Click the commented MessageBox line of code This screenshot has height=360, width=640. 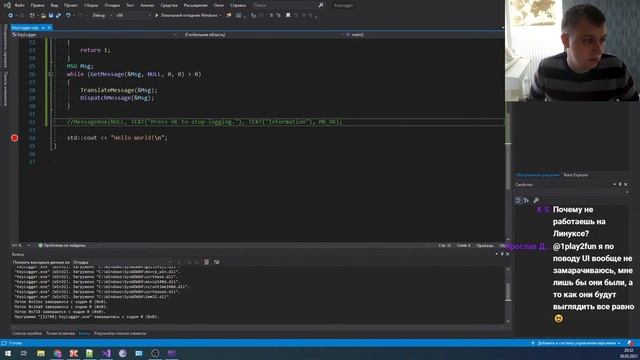click(204, 122)
